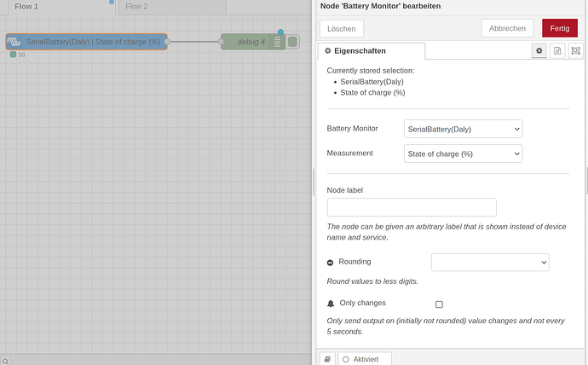Click the Löschen button

click(341, 28)
